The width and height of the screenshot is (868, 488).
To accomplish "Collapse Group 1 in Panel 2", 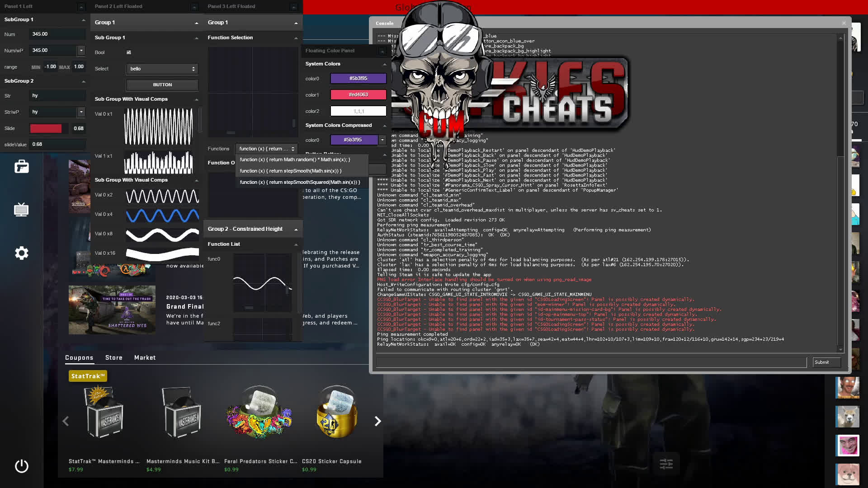I will (x=196, y=23).
